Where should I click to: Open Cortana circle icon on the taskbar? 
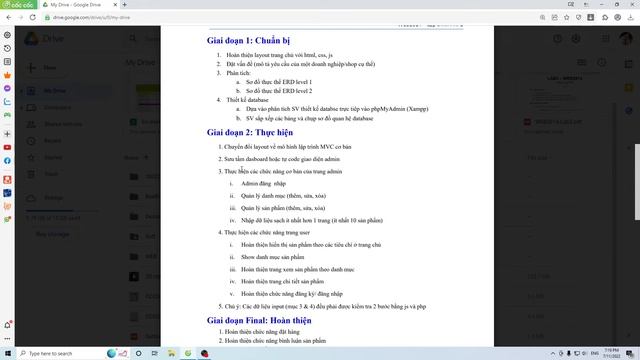138,353
